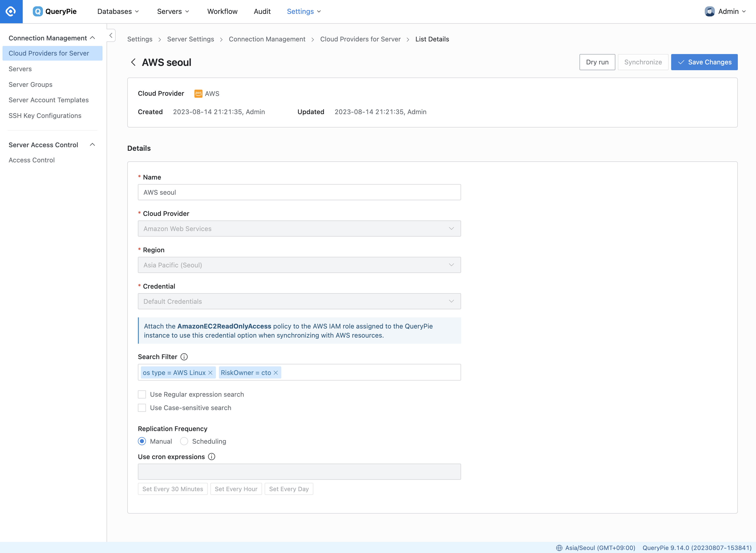Click the QueryPie Q brand icon

coord(37,11)
